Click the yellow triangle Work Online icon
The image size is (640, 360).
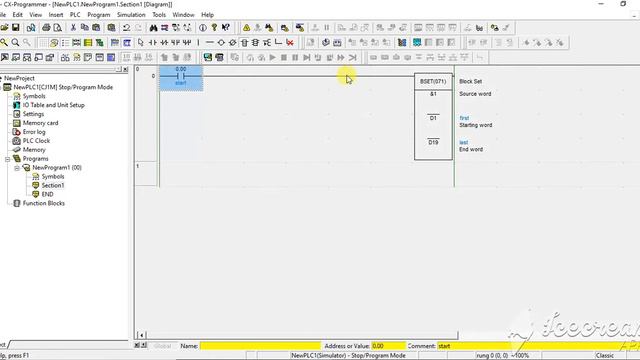(246, 28)
